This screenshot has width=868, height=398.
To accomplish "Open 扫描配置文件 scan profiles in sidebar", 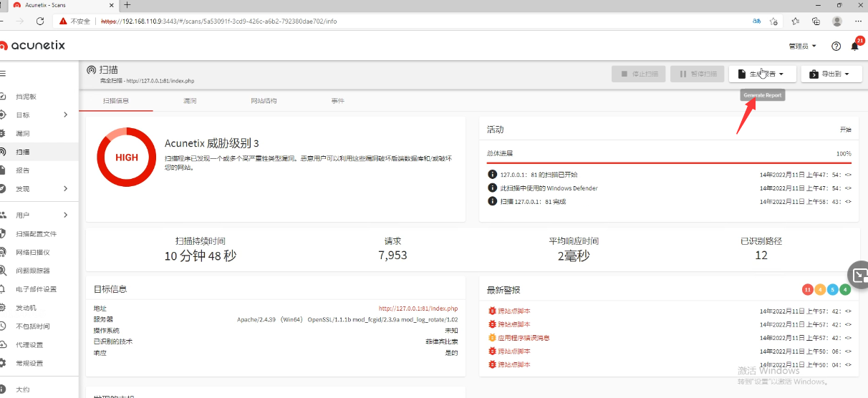I will pos(36,233).
